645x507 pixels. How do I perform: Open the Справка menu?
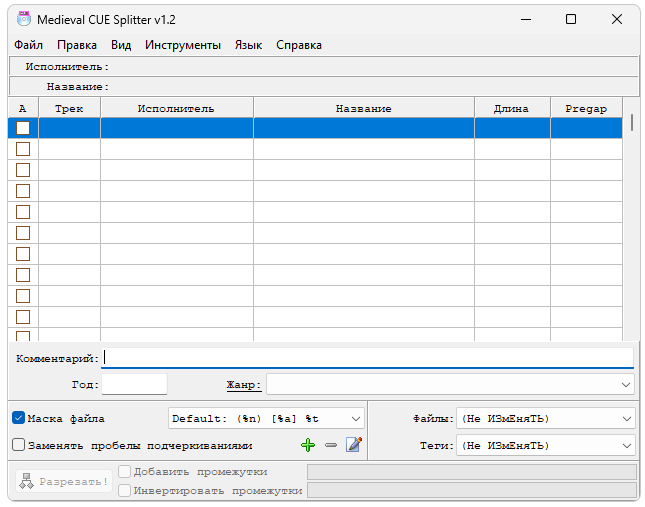pos(299,45)
